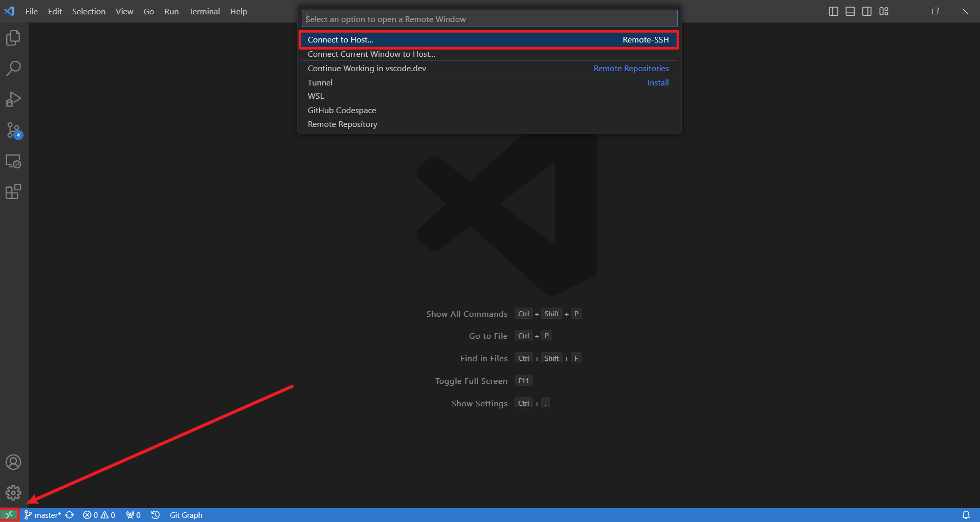
Task: Toggle the bottom panel layout icon
Action: pos(850,11)
